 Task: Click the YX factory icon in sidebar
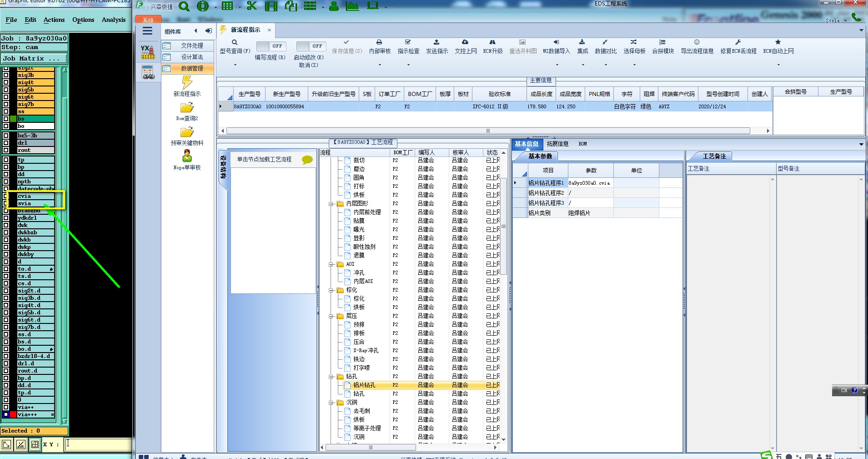(x=148, y=51)
